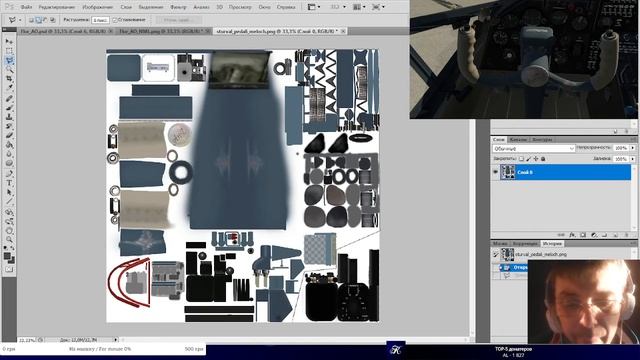Switch to the Маски tab
Image resolution: width=640 pixels, height=360 pixels.
point(500,244)
